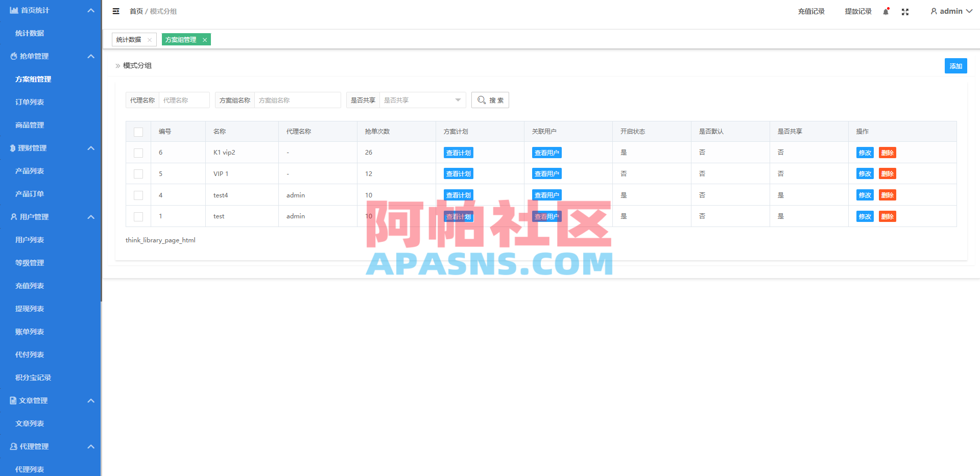Click the sidebar collapse hamburger icon
Image resolution: width=980 pixels, height=476 pixels.
click(x=116, y=11)
